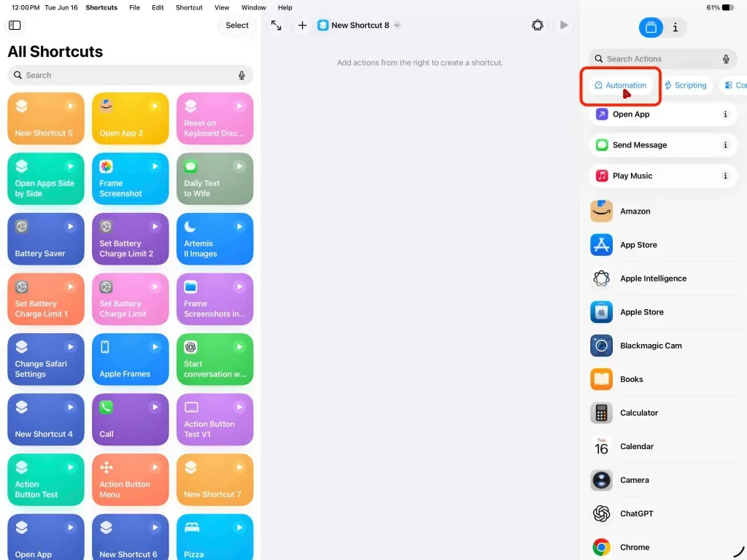This screenshot has width=747, height=560.
Task: Select the Scripting category chip
Action: pos(686,85)
